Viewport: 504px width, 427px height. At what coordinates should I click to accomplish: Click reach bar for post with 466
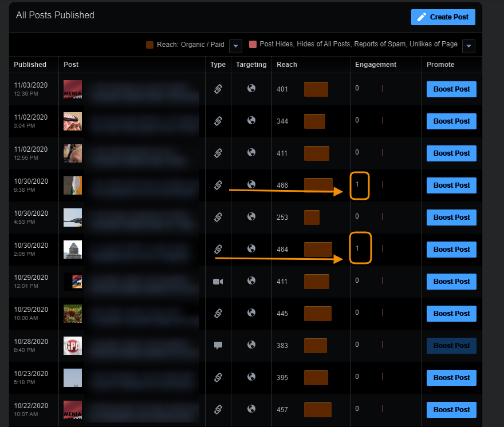coord(318,185)
